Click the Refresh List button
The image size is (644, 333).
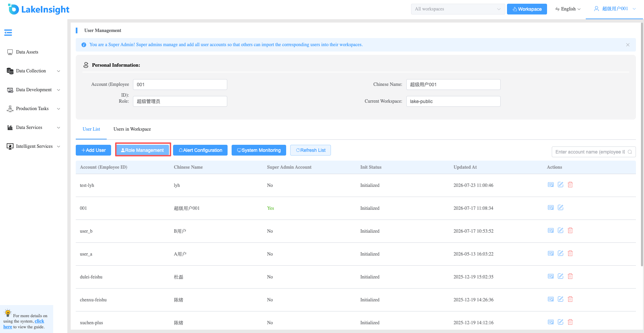pyautogui.click(x=310, y=150)
